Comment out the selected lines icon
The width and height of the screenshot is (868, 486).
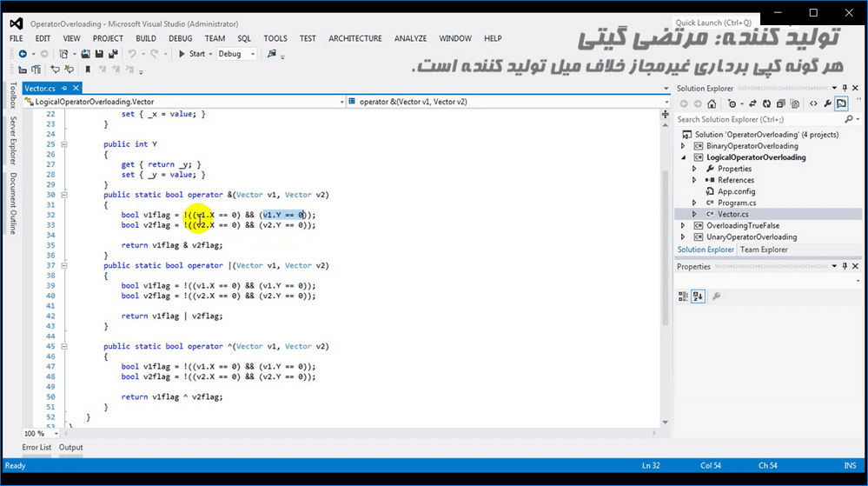55,70
